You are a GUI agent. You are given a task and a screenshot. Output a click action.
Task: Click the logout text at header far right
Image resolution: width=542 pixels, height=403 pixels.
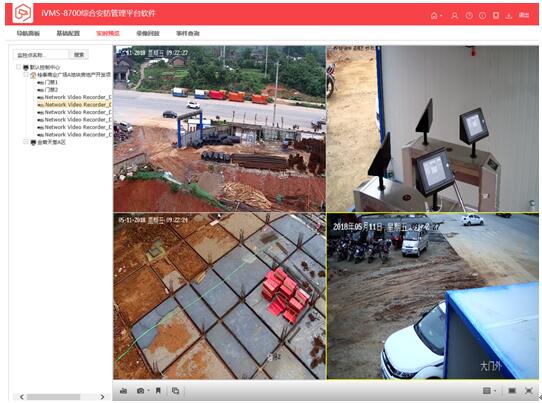pos(524,15)
